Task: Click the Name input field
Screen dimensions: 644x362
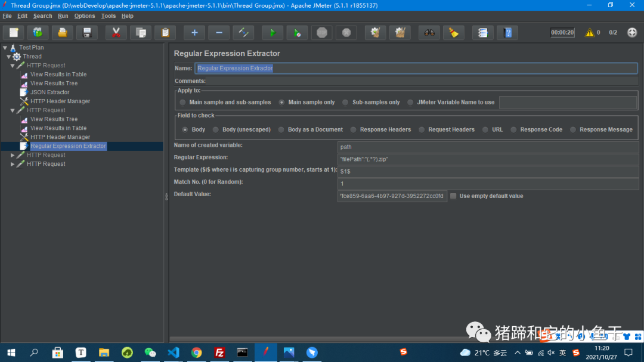Action: click(x=416, y=68)
